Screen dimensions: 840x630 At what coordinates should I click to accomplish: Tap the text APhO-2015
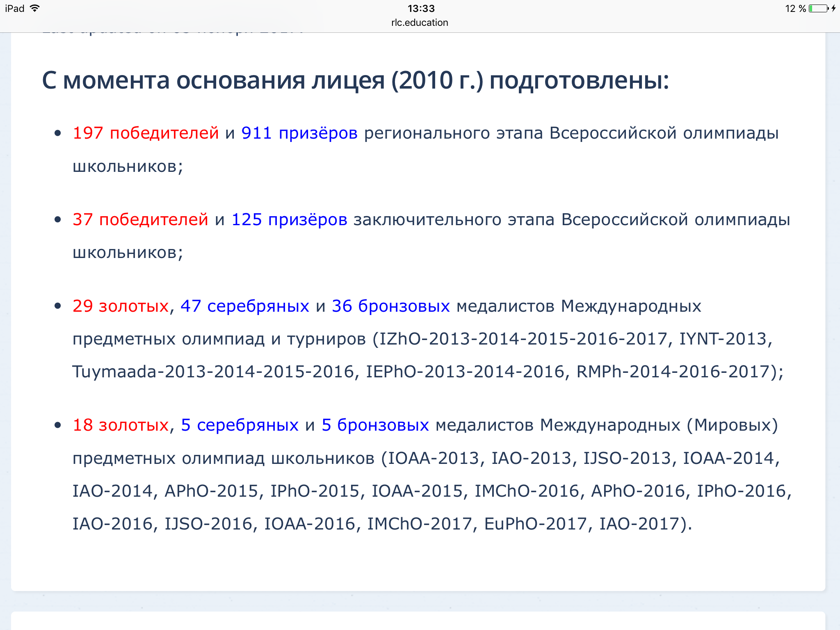[211, 491]
